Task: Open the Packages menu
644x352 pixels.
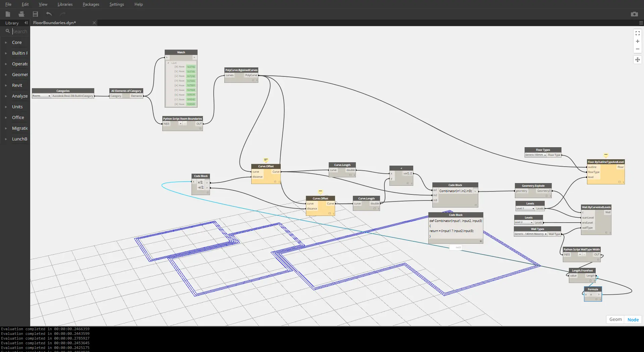Action: click(x=91, y=4)
